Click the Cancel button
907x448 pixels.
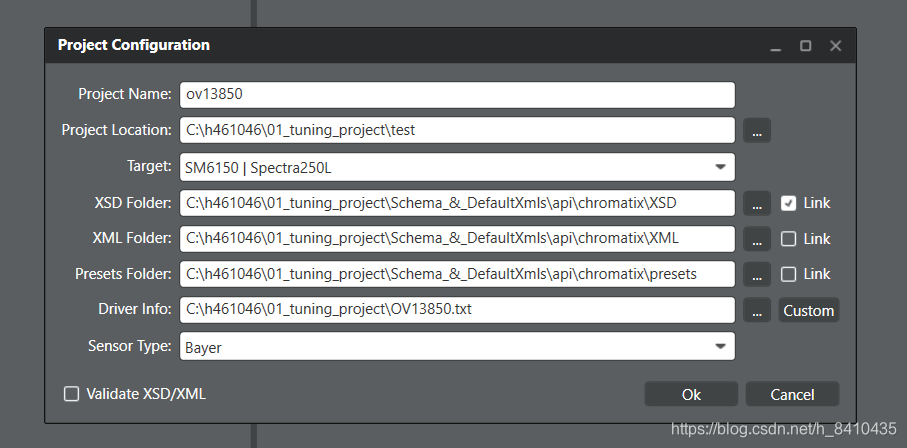click(792, 394)
